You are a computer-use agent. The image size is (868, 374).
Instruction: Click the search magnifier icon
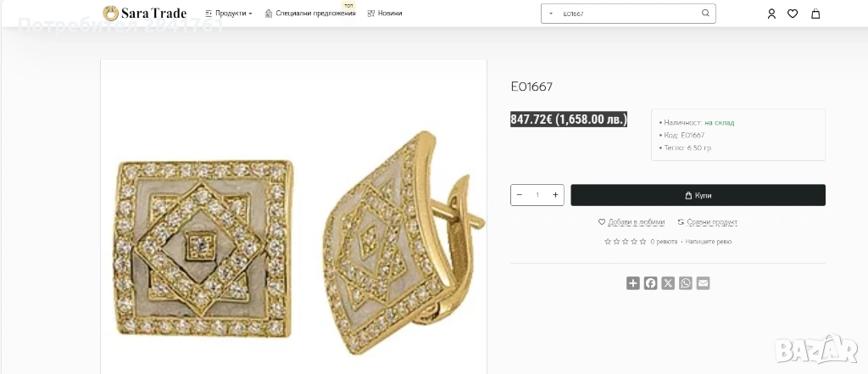(x=705, y=14)
